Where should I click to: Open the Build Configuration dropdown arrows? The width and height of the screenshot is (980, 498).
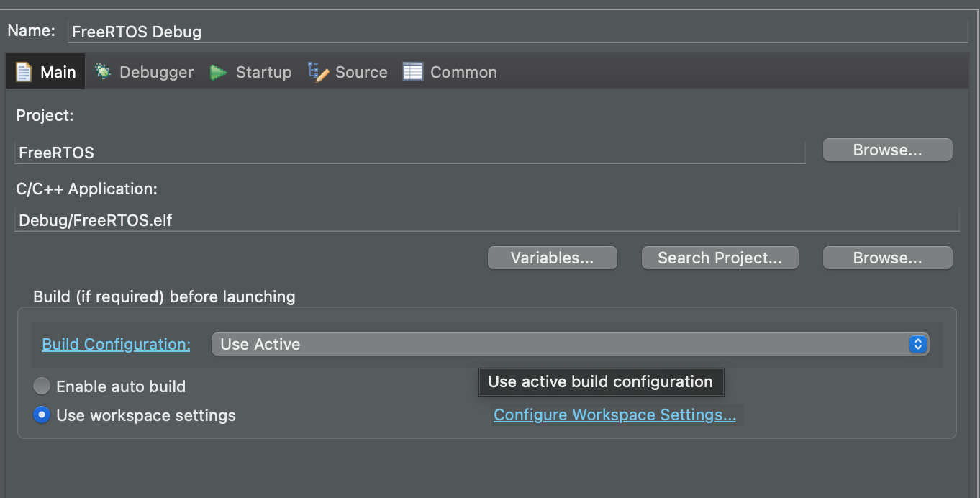click(x=917, y=344)
